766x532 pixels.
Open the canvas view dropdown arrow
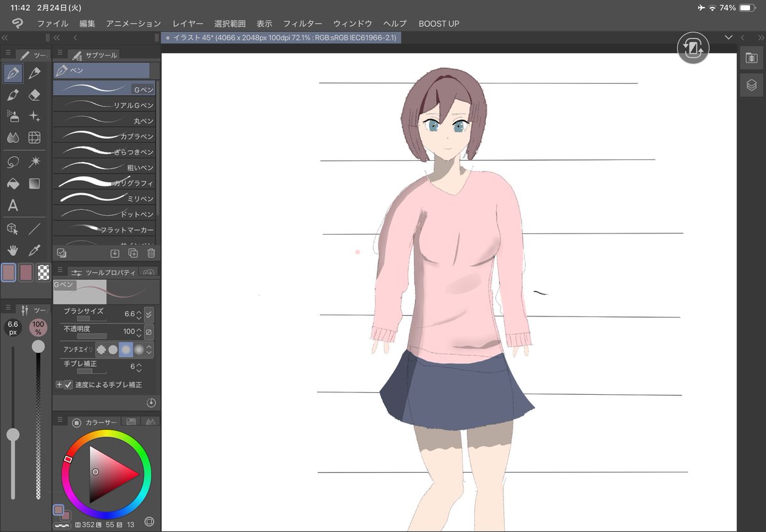click(x=729, y=38)
